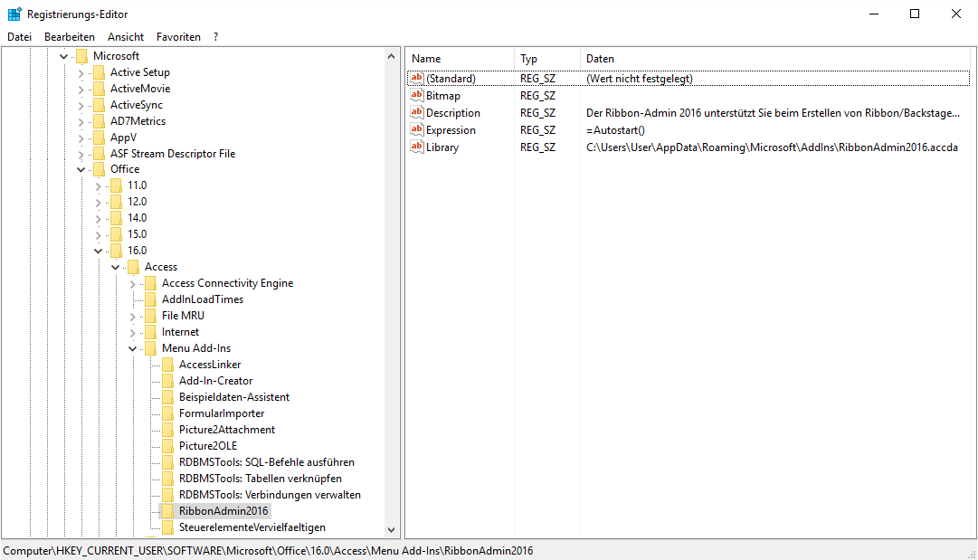The height and width of the screenshot is (560, 978).
Task: Click the 16.0 folder icon
Action: tap(117, 251)
